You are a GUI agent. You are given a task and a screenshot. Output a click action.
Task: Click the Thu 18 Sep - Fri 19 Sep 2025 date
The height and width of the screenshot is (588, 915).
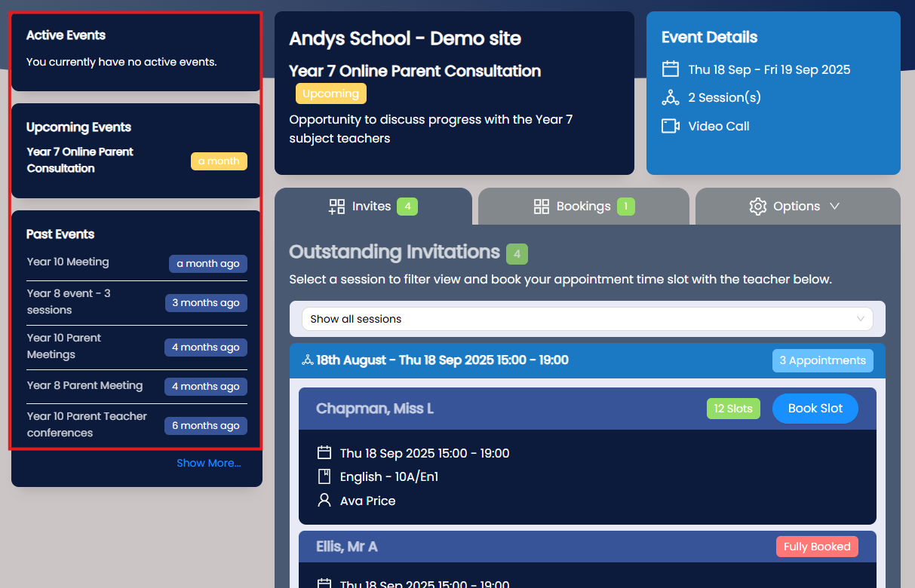[x=769, y=70]
